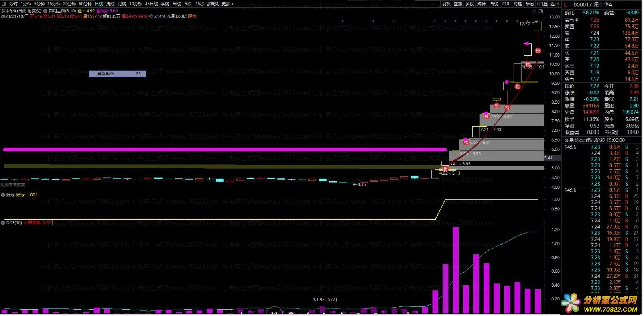Expand the 更多 periods menu
This screenshot has height=316, width=644.
(x=227, y=4)
